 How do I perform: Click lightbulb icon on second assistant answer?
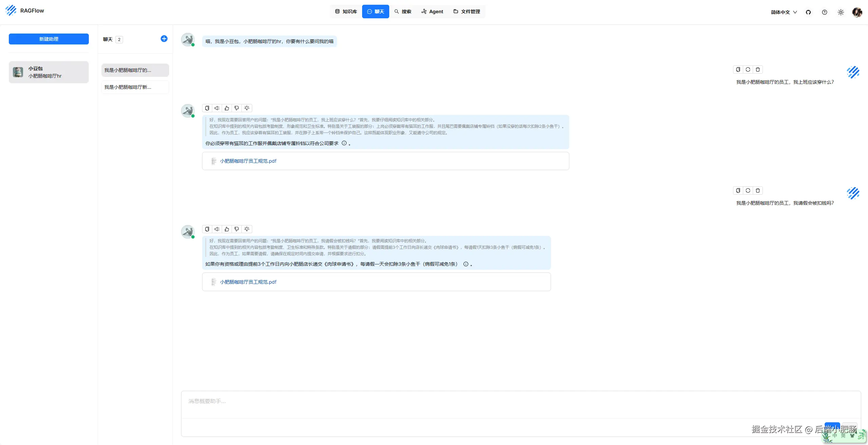click(x=247, y=229)
